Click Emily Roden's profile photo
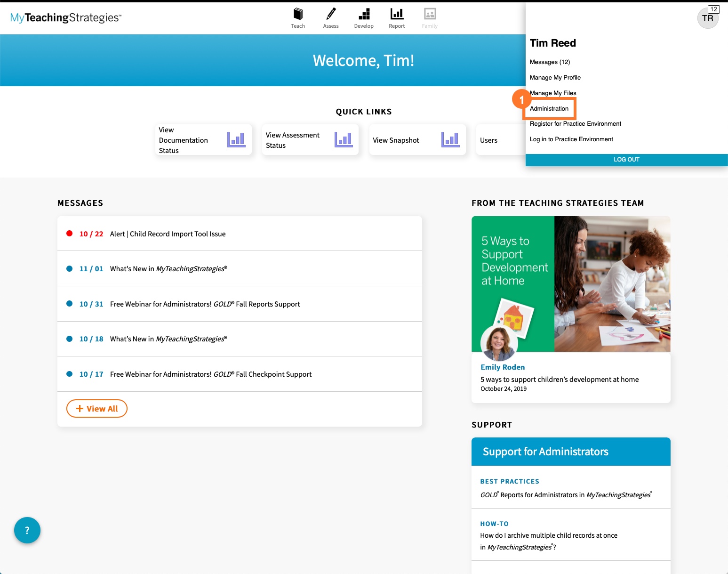The height and width of the screenshot is (574, 728). click(x=499, y=342)
